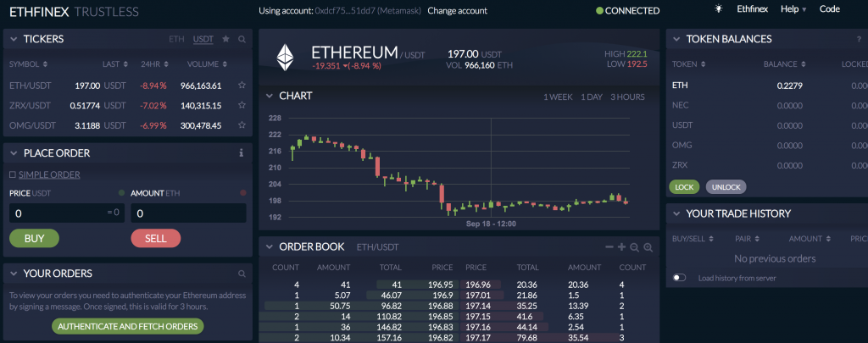Focus the Price USDT input field
Image resolution: width=868 pixels, height=343 pixels.
(67, 213)
